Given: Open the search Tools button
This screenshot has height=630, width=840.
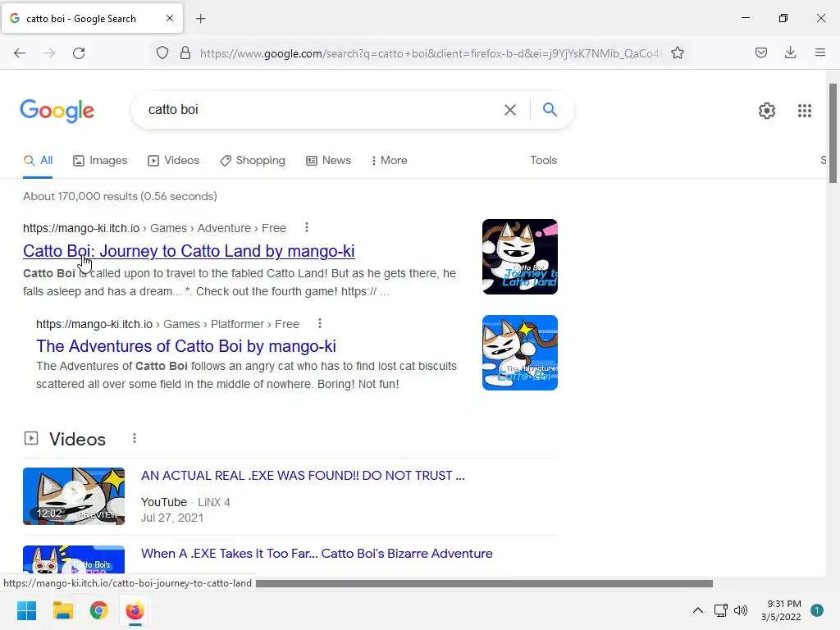Looking at the screenshot, I should 543,160.
